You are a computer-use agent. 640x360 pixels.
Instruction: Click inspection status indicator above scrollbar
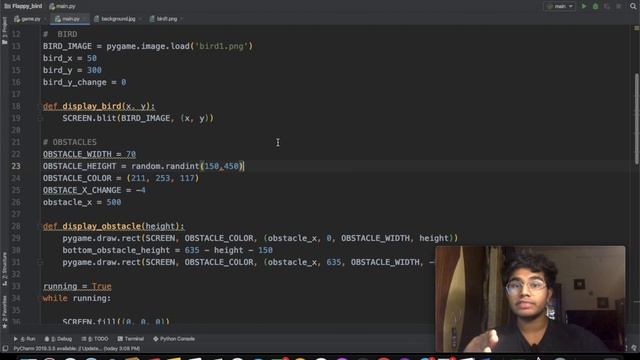pyautogui.click(x=636, y=28)
